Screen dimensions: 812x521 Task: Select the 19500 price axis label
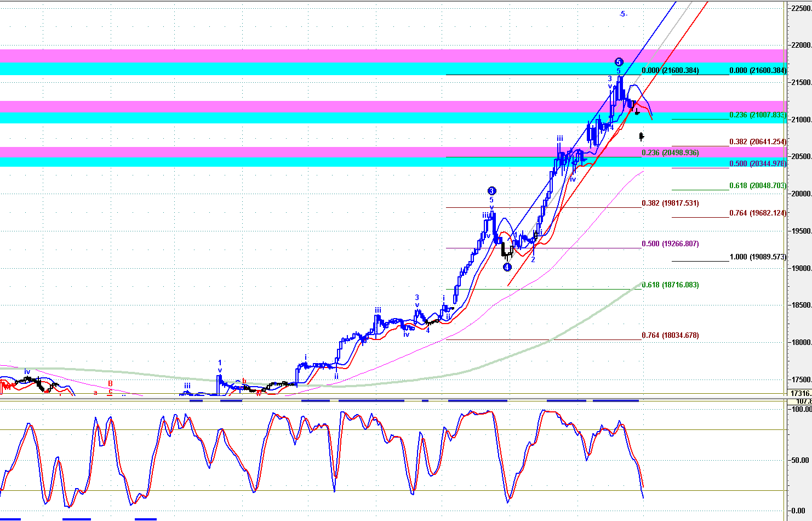pyautogui.click(x=800, y=231)
